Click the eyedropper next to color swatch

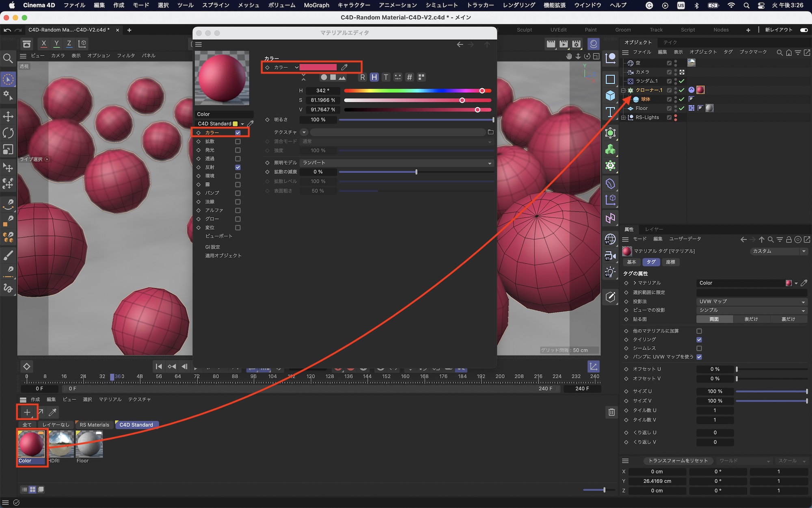[344, 67]
